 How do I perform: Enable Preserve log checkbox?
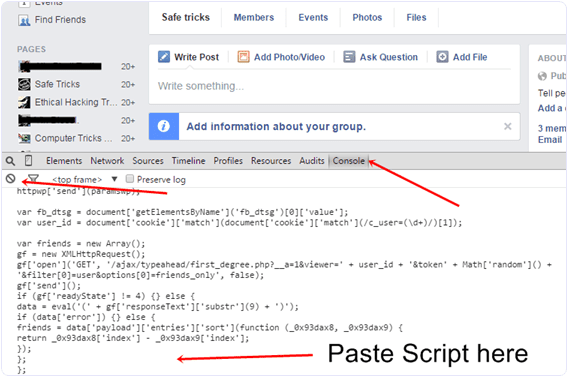click(x=130, y=179)
